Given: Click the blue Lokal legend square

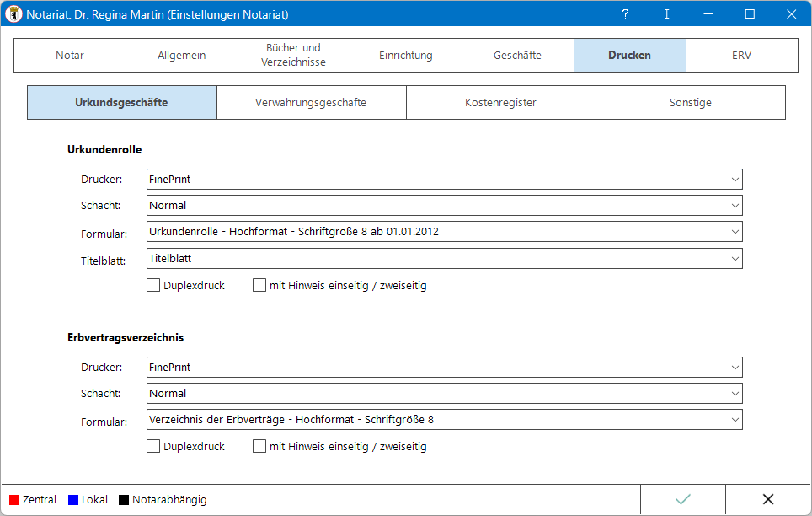Looking at the screenshot, I should (x=73, y=500).
